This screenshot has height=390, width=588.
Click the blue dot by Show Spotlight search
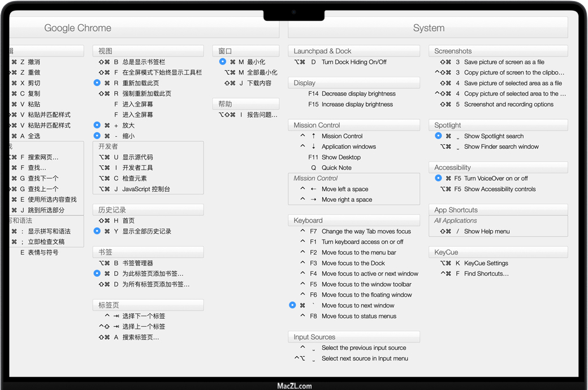tap(438, 136)
